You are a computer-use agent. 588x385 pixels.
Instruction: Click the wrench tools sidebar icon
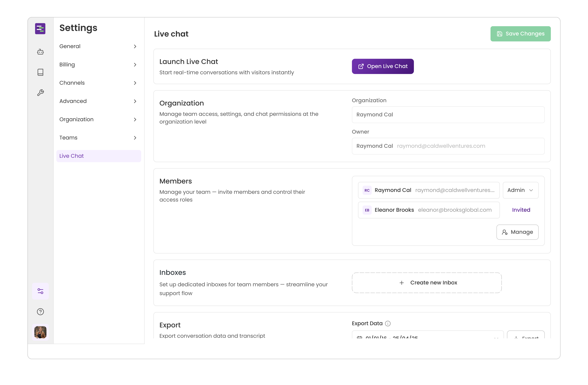[x=41, y=93]
